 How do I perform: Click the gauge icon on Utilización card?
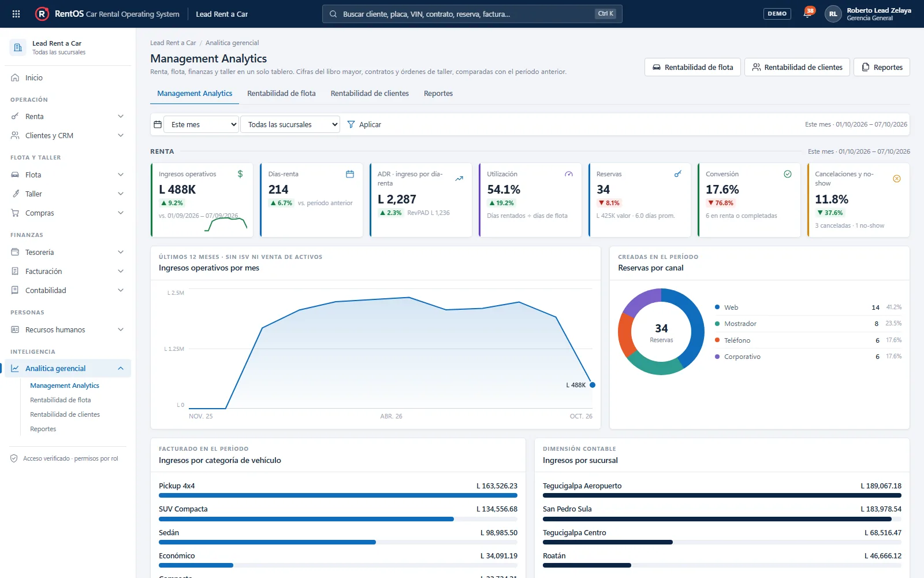tap(569, 174)
